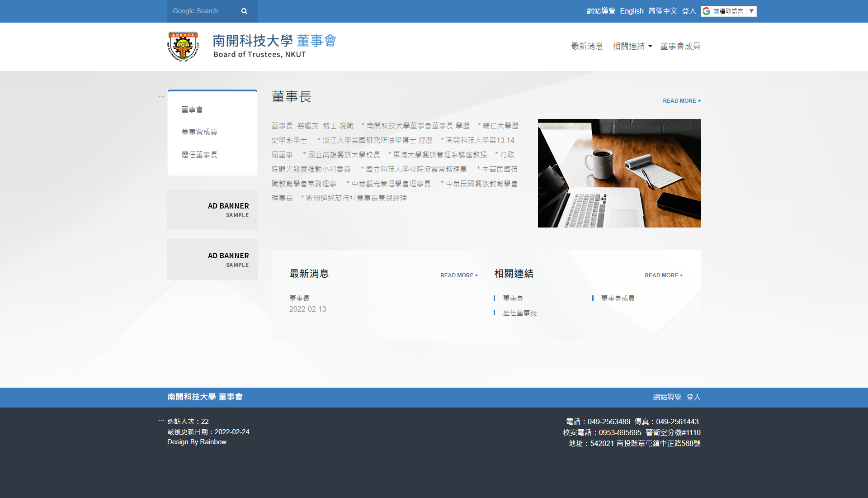Open 董事會成員 in top navigation

pyautogui.click(x=680, y=46)
